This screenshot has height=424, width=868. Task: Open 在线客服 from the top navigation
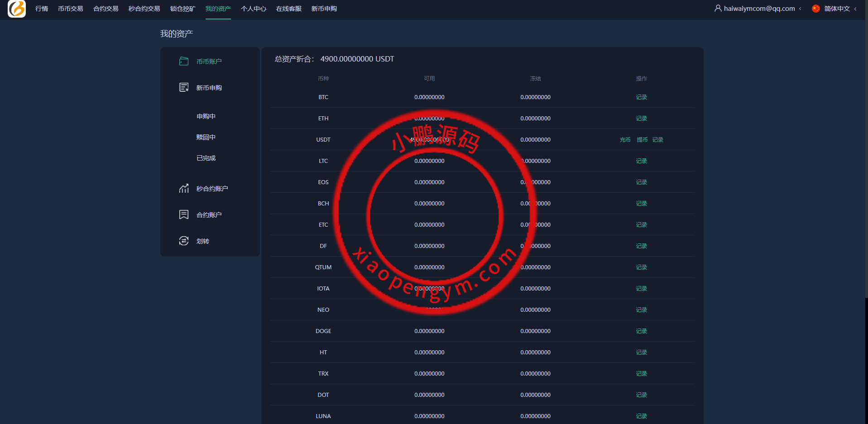288,9
